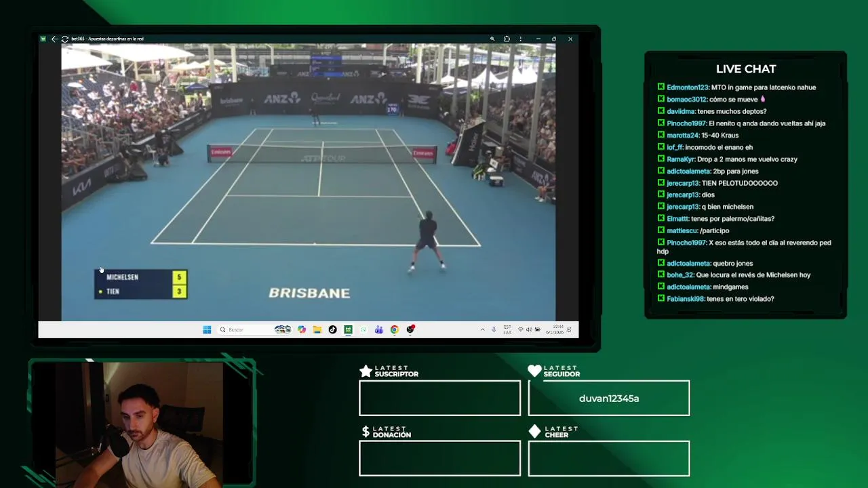The height and width of the screenshot is (488, 868).
Task: Go back using the bet365 window arrow
Action: (54, 39)
